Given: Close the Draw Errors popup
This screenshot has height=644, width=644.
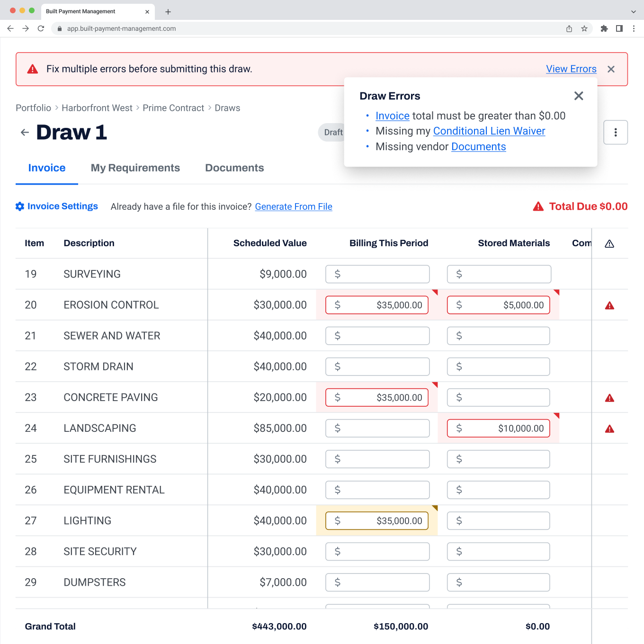Looking at the screenshot, I should [x=578, y=96].
